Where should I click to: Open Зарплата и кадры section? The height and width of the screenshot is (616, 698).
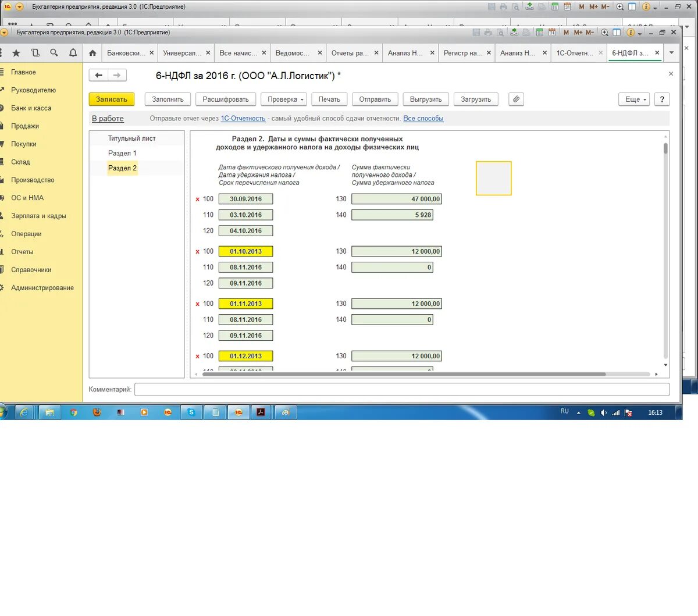pos(38,216)
